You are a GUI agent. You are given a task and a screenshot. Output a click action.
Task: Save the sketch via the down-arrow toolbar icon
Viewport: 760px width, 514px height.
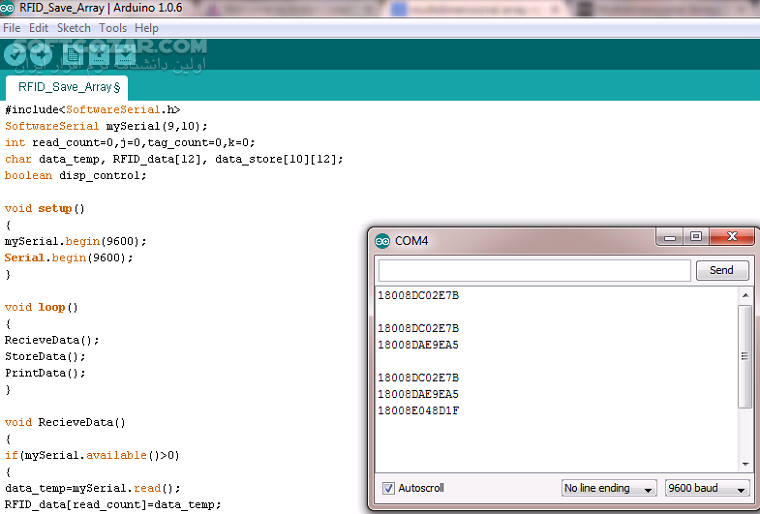[x=125, y=55]
